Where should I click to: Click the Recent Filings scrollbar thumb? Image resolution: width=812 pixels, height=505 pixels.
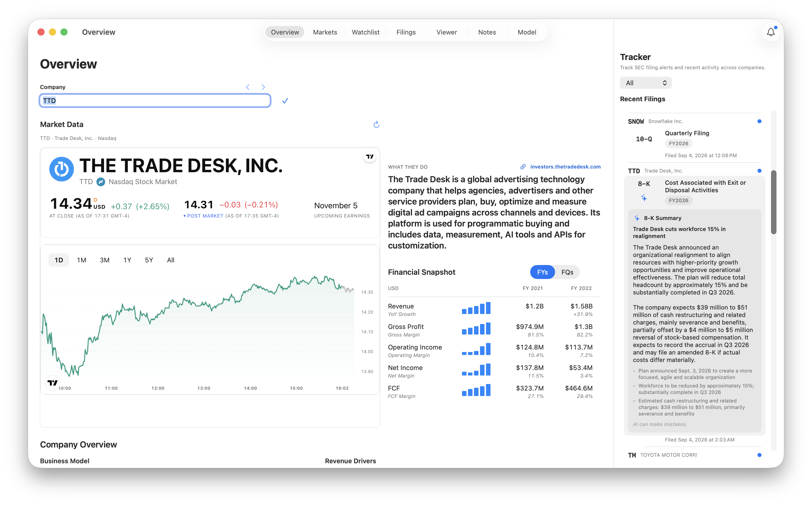coord(773,202)
